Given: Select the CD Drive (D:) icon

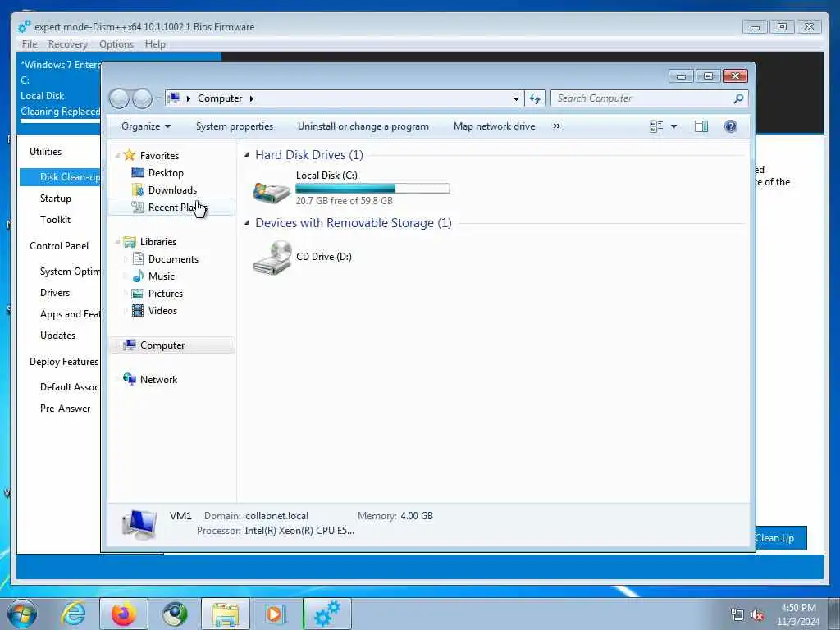Looking at the screenshot, I should pos(272,258).
